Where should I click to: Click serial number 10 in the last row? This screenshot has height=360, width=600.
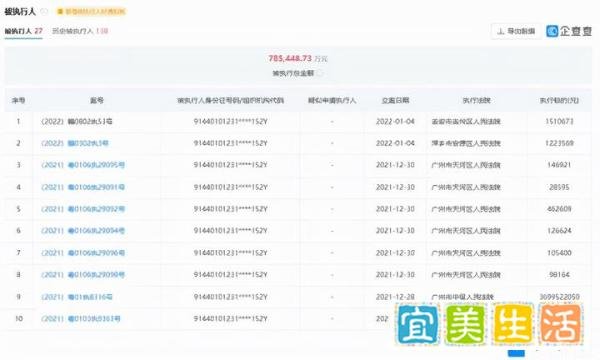(19, 319)
